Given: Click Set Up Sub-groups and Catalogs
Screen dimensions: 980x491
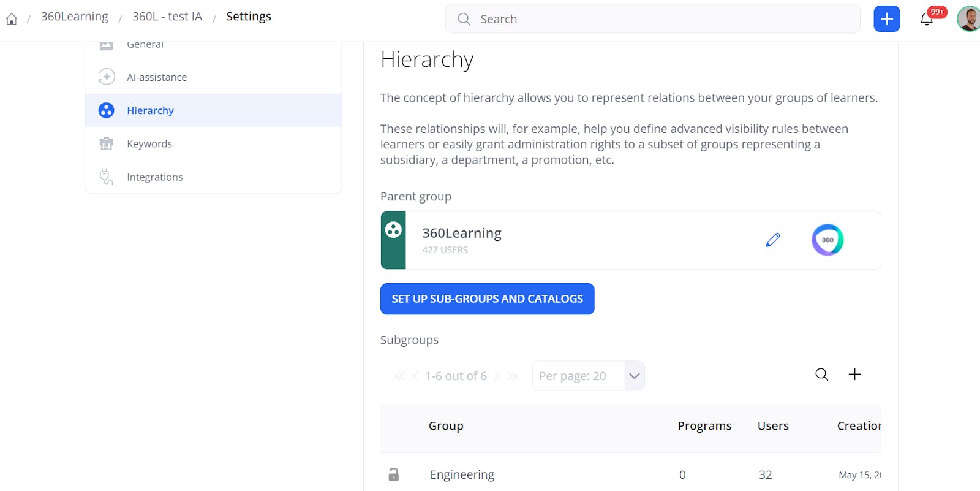Looking at the screenshot, I should click(x=487, y=299).
